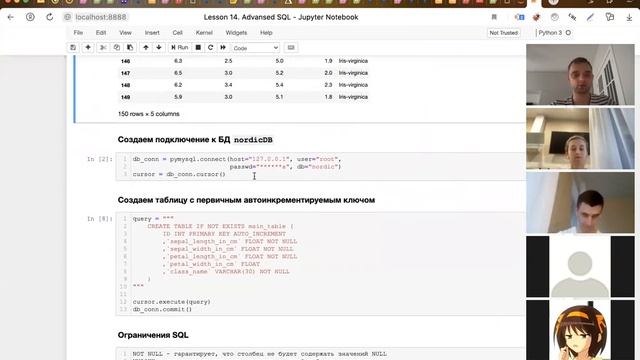640x360 pixels.
Task: Bookmark this page icon
Action: [494, 17]
